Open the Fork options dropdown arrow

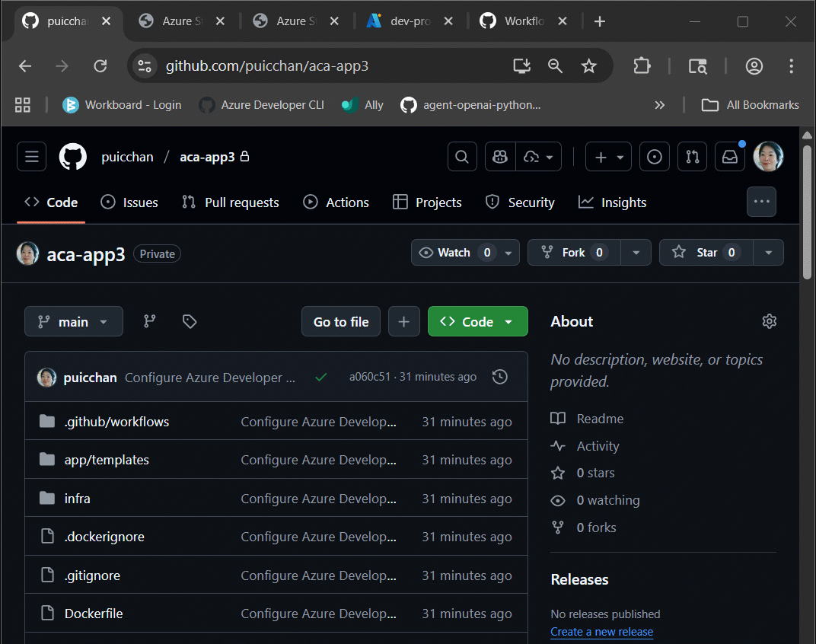pos(636,252)
